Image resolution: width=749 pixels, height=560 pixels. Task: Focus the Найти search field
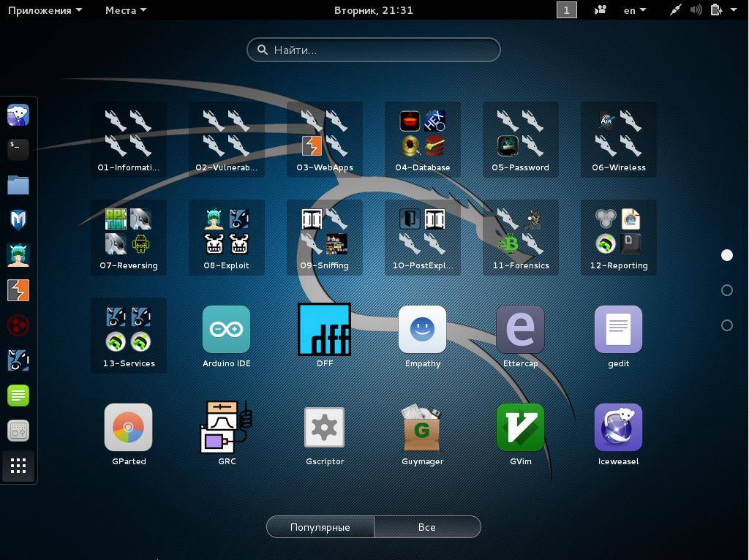(x=374, y=50)
